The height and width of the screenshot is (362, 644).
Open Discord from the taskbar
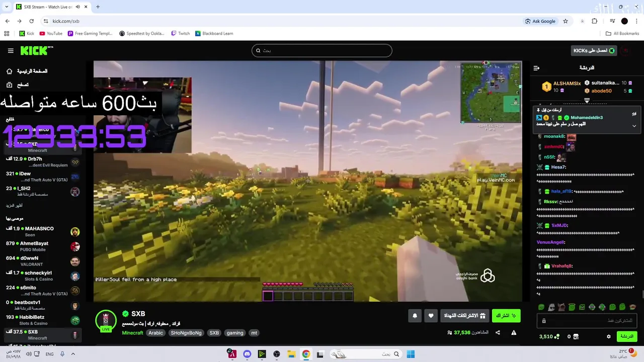click(247, 354)
